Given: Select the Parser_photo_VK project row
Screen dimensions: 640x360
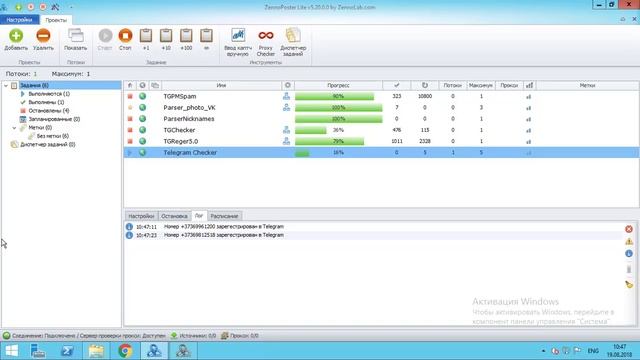Looking at the screenshot, I should pyautogui.click(x=381, y=108).
